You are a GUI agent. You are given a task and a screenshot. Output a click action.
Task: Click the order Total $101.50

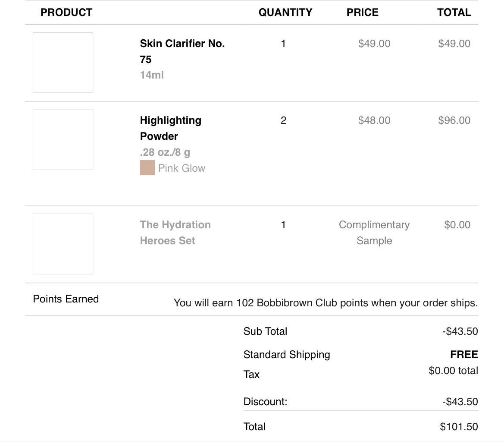coord(459,427)
